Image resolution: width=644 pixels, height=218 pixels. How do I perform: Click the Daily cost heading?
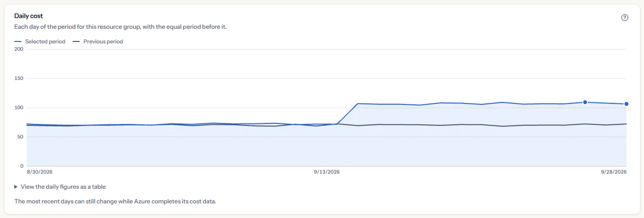29,16
